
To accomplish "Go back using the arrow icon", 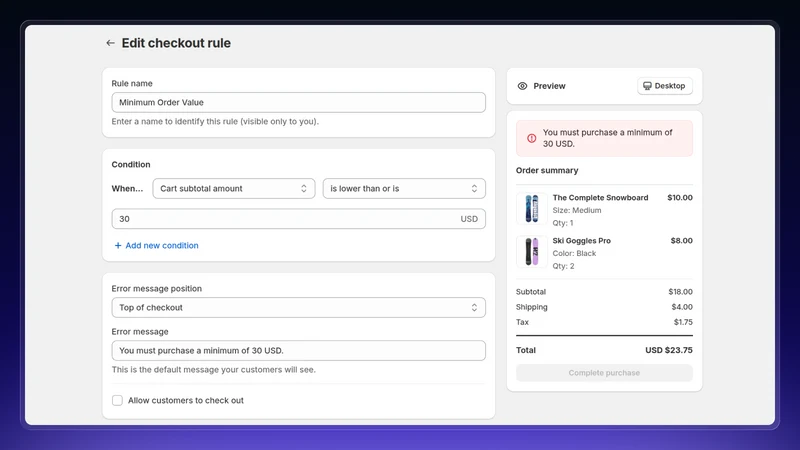I will [110, 43].
